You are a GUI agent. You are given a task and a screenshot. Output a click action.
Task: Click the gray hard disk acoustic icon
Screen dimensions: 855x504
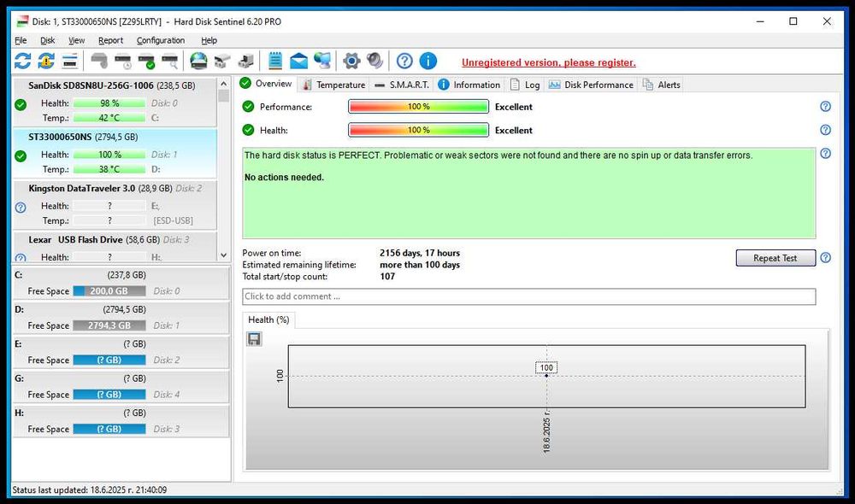coord(99,61)
